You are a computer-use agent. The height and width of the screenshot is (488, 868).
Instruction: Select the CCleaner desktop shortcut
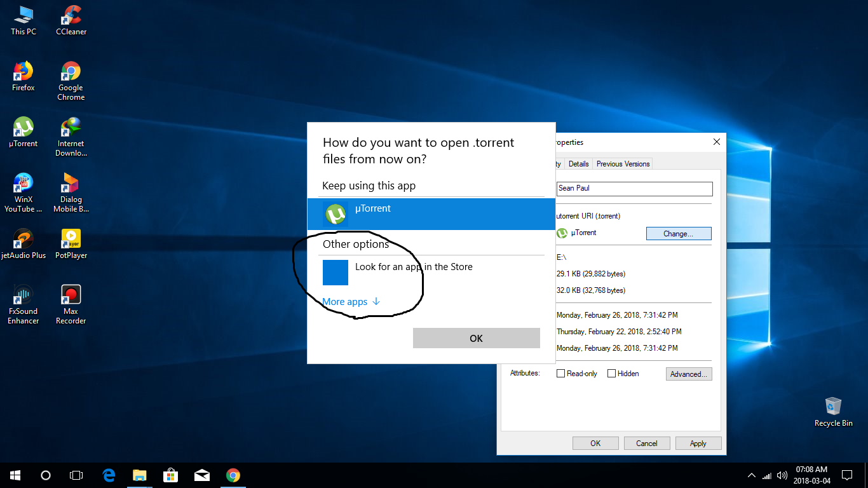click(71, 20)
